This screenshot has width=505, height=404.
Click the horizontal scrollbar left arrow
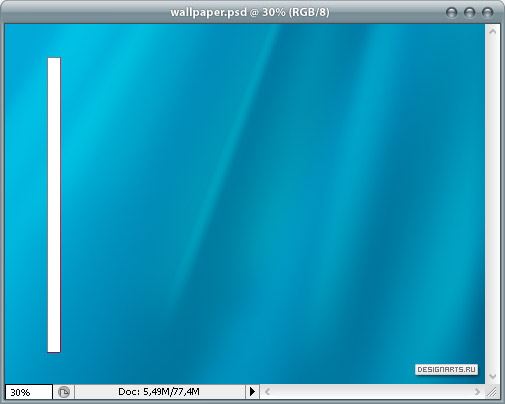coord(267,392)
